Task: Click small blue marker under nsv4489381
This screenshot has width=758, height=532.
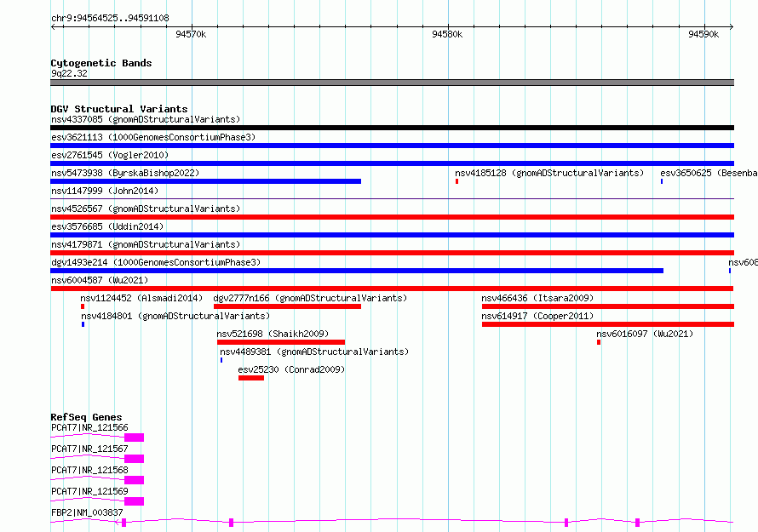Action: pyautogui.click(x=221, y=360)
